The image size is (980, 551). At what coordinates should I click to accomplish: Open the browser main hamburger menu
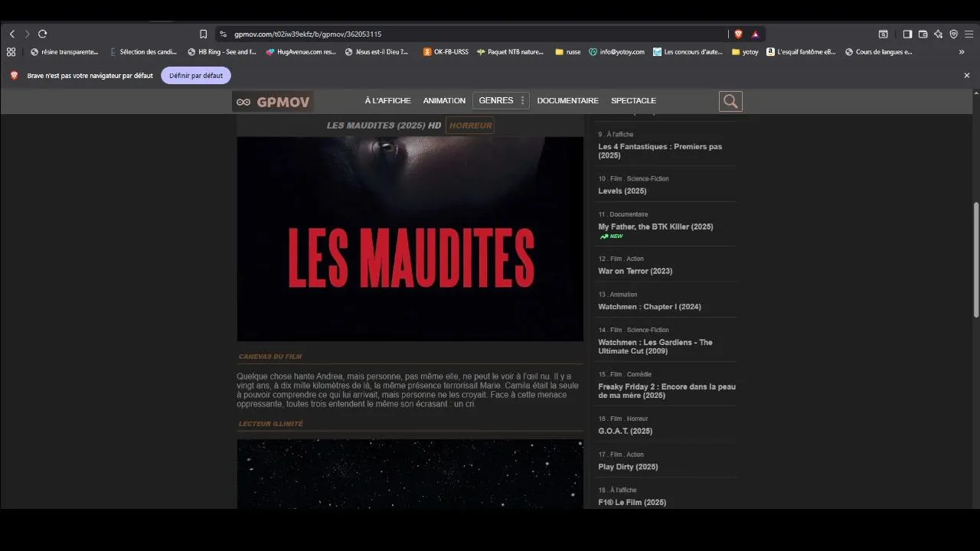969,34
